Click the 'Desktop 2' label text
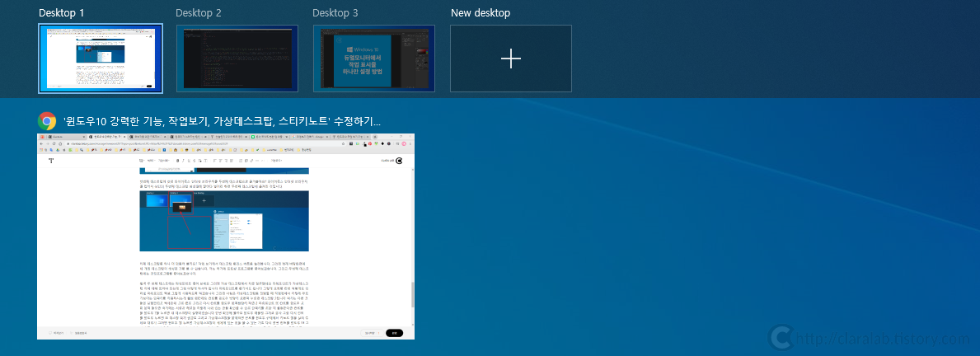Screen dimensions: 980x356 coord(199,12)
